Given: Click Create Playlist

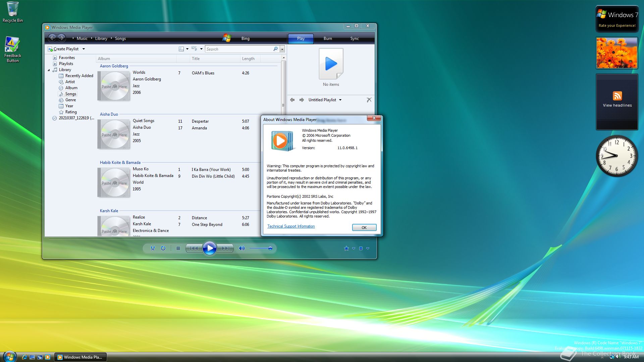Looking at the screenshot, I should [63, 49].
